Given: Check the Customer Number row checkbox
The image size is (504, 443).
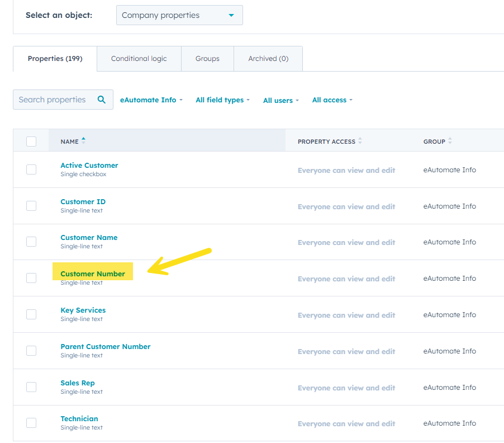Looking at the screenshot, I should [x=31, y=278].
